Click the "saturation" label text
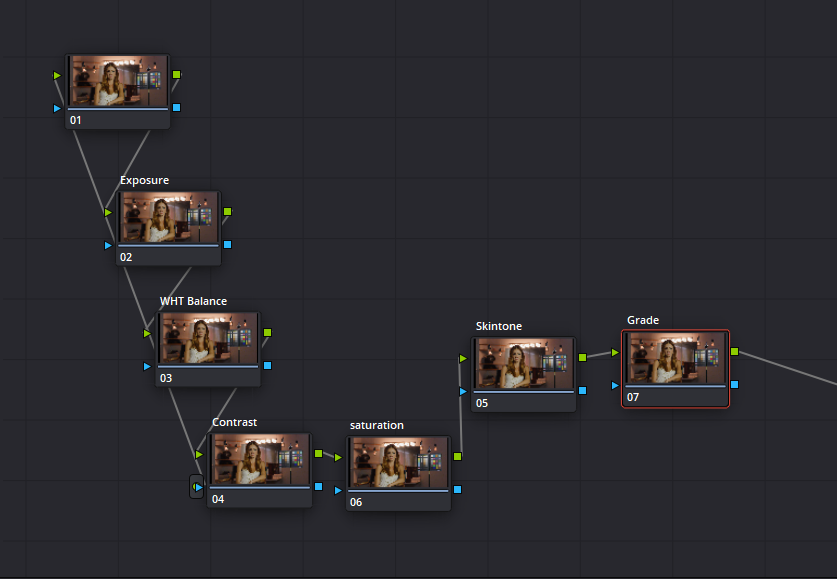837x579 pixels. point(377,425)
